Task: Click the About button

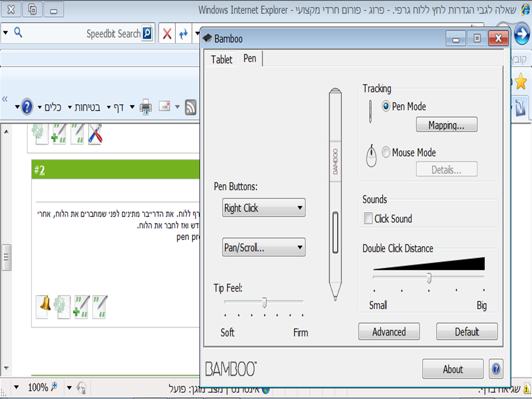Action: click(x=453, y=369)
